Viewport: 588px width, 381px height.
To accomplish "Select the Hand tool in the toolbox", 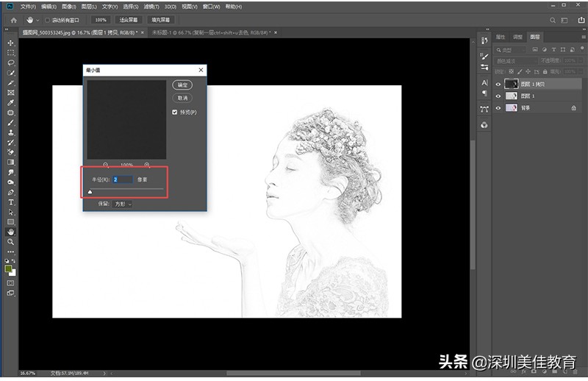I will click(x=10, y=232).
